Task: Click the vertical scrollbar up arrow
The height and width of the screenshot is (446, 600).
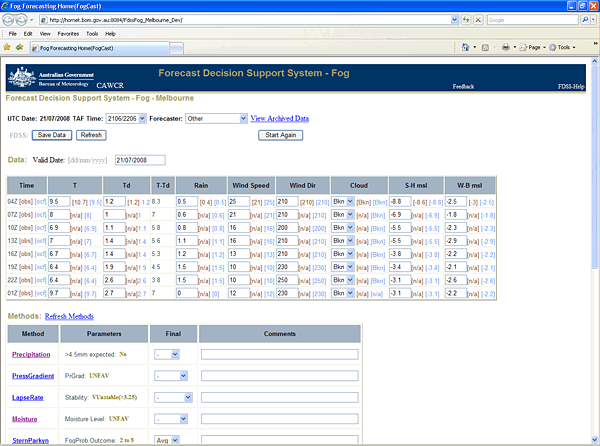Action: pyautogui.click(x=594, y=61)
